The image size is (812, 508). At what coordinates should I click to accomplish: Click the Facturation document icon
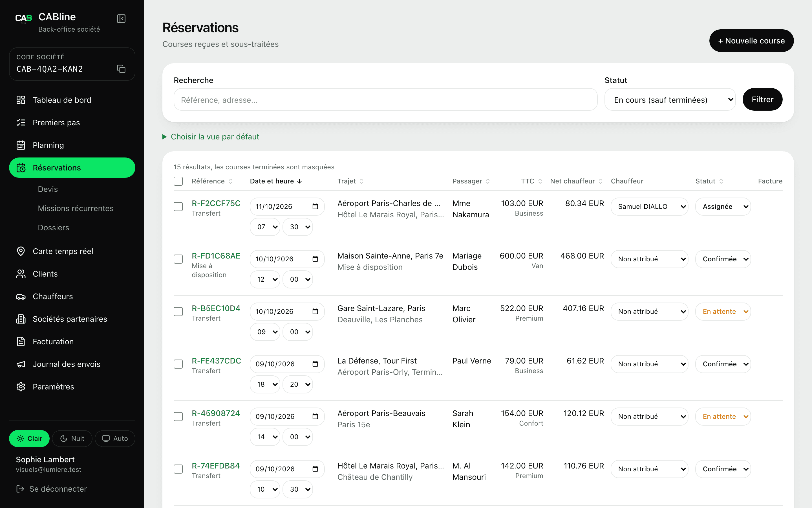[21, 341]
